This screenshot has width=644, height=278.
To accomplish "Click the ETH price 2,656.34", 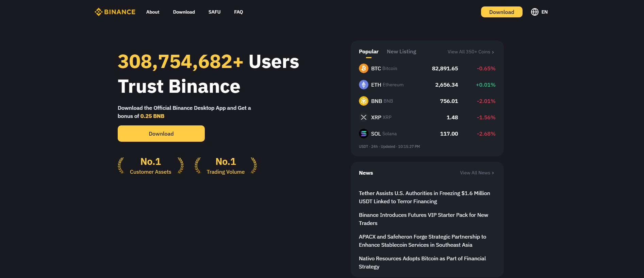I will tap(447, 85).
